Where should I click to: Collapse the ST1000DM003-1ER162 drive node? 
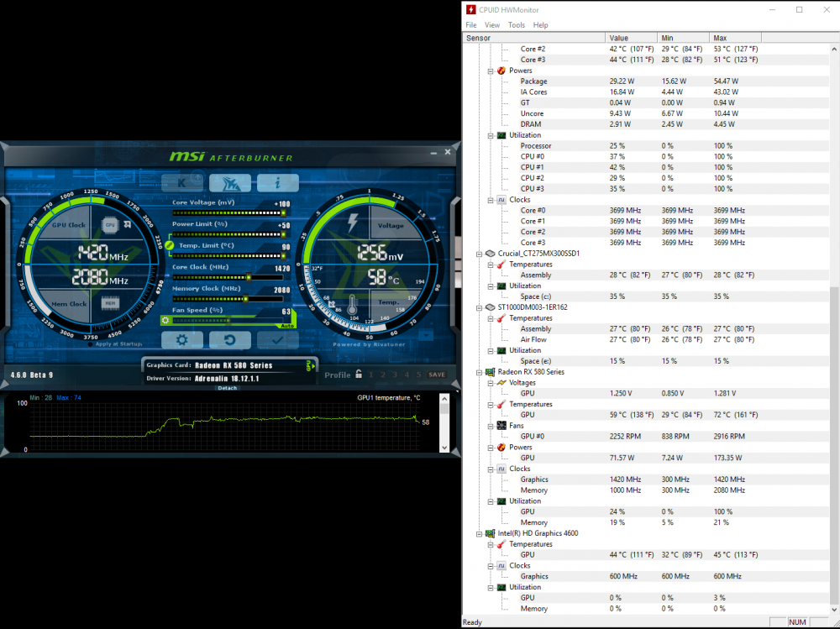point(480,307)
